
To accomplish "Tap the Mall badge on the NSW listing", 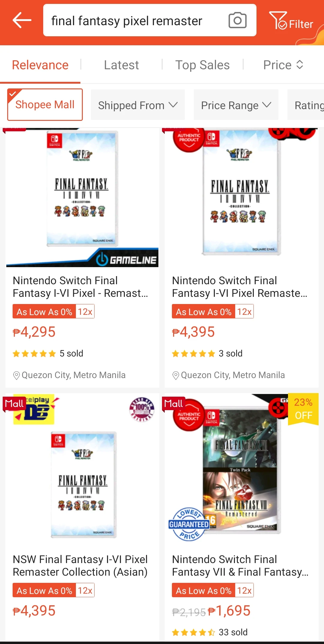I will tap(14, 404).
